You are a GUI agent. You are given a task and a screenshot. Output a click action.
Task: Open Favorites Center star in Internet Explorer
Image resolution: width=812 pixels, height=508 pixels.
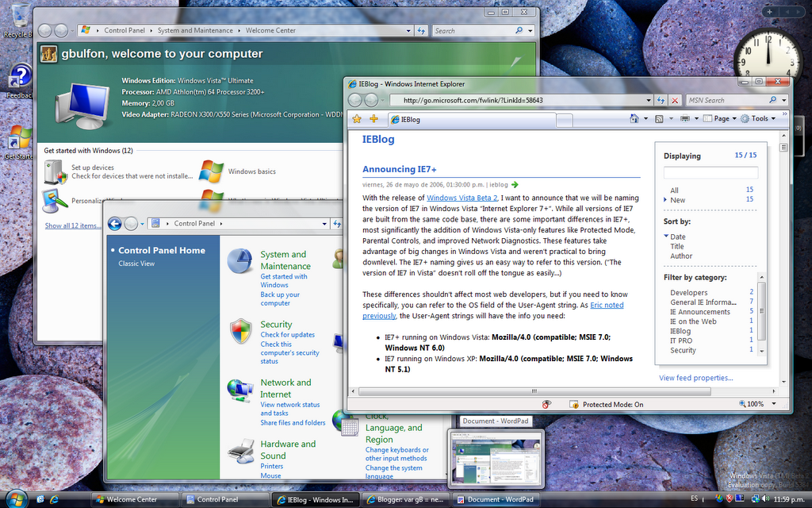tap(357, 119)
